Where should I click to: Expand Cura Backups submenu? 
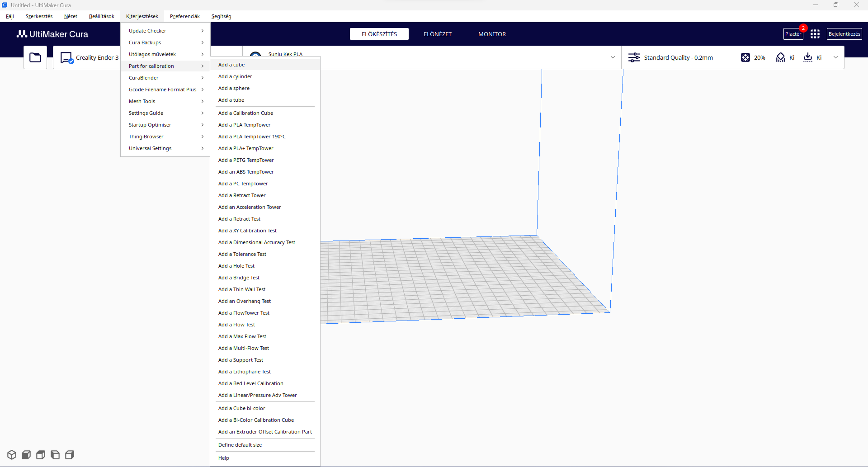165,42
